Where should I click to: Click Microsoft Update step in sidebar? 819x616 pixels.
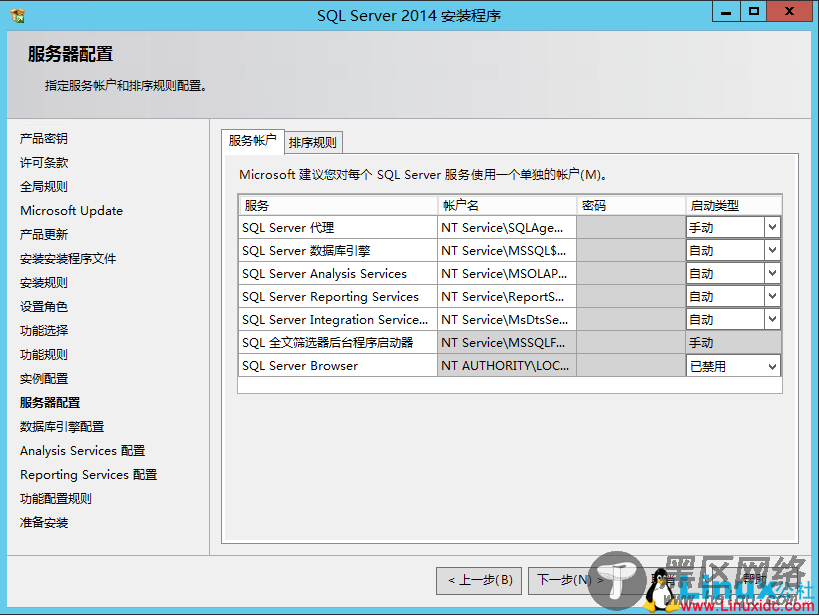pos(72,211)
